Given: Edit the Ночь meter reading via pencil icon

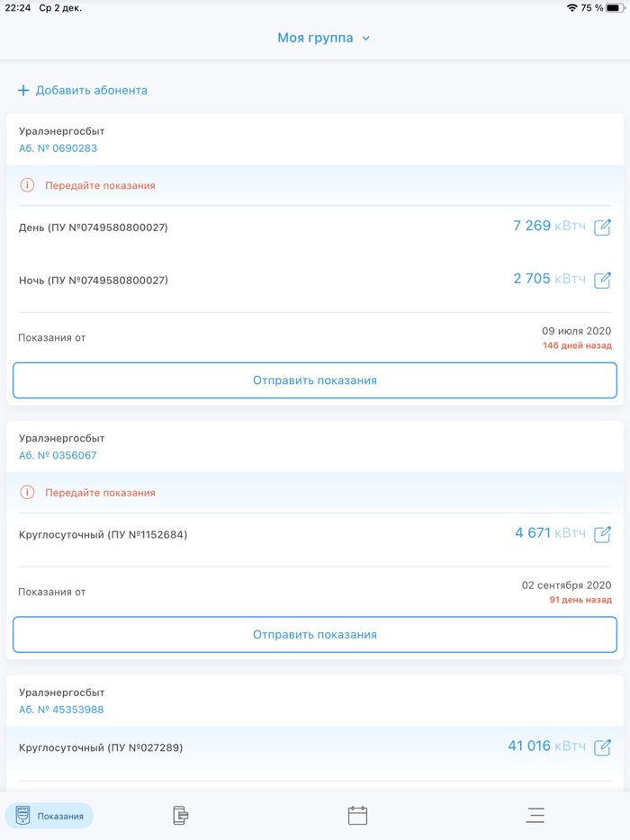Looking at the screenshot, I should (602, 280).
